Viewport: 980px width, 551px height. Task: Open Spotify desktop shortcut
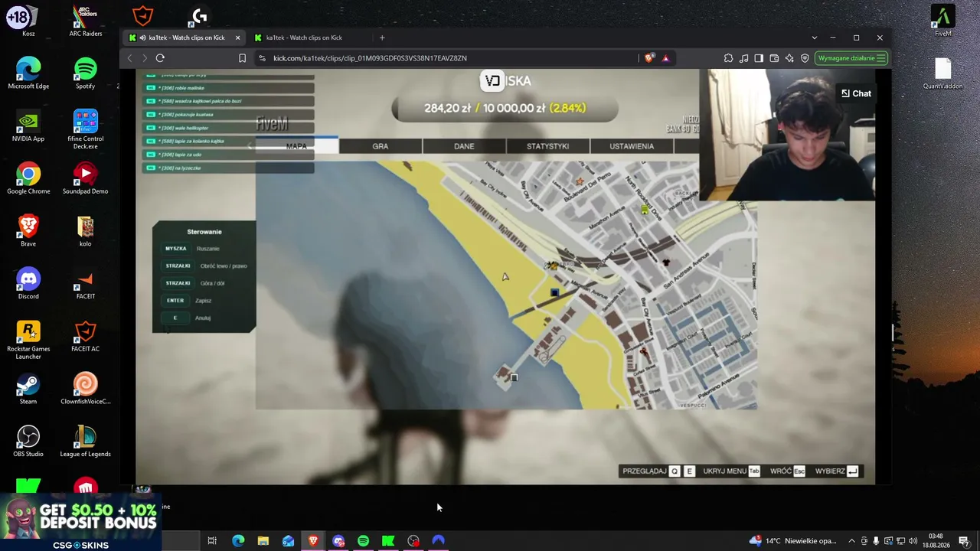[86, 73]
